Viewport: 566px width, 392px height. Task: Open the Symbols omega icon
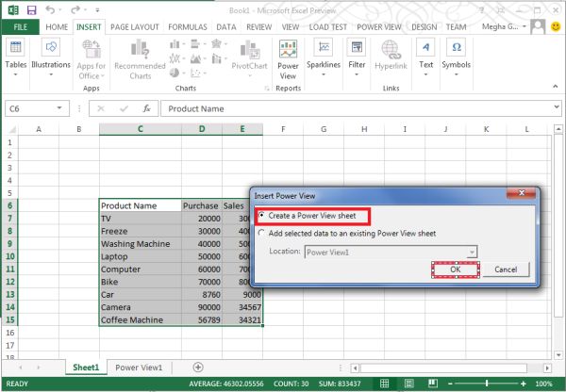tap(457, 48)
